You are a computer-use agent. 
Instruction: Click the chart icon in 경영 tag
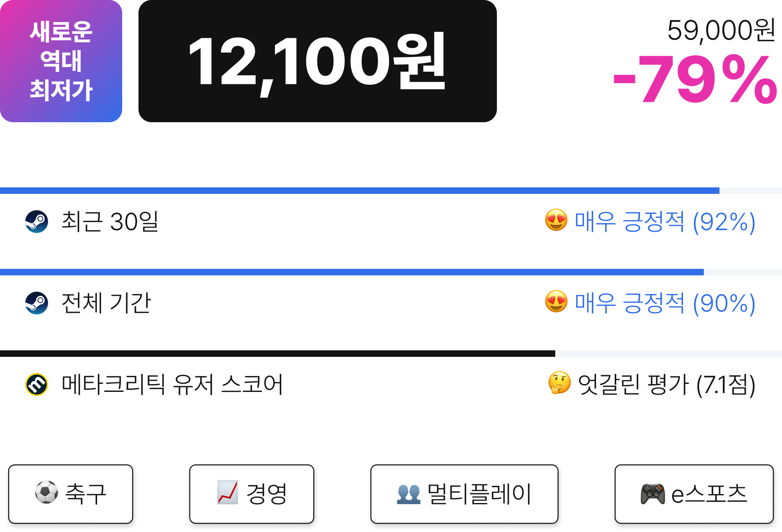point(227,492)
